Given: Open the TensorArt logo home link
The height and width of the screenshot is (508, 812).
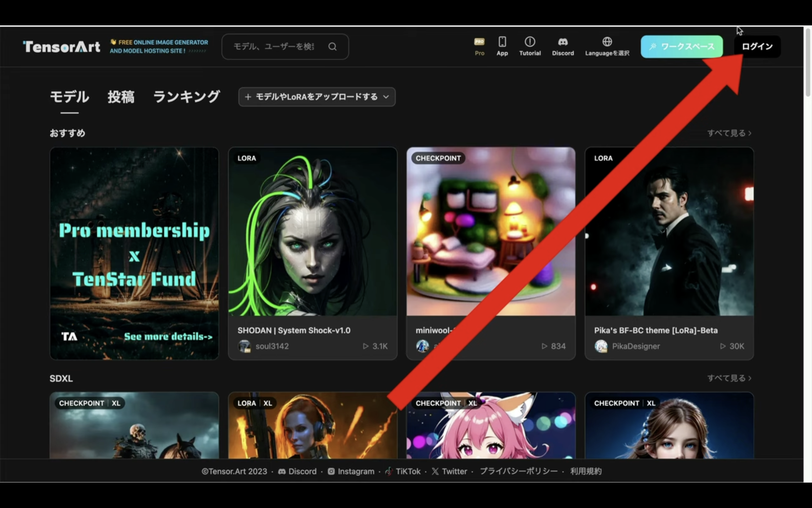Looking at the screenshot, I should pos(61,47).
